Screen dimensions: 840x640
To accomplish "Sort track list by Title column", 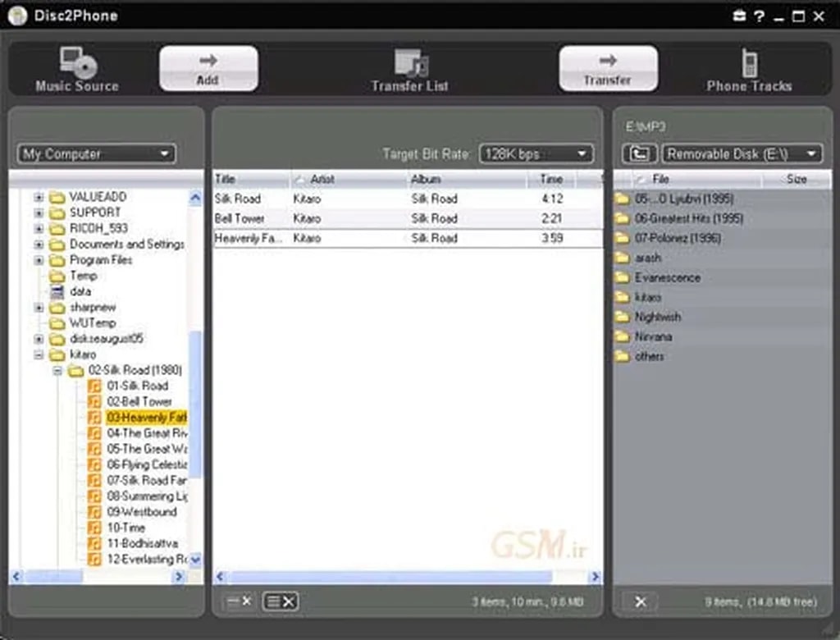I will [x=250, y=179].
